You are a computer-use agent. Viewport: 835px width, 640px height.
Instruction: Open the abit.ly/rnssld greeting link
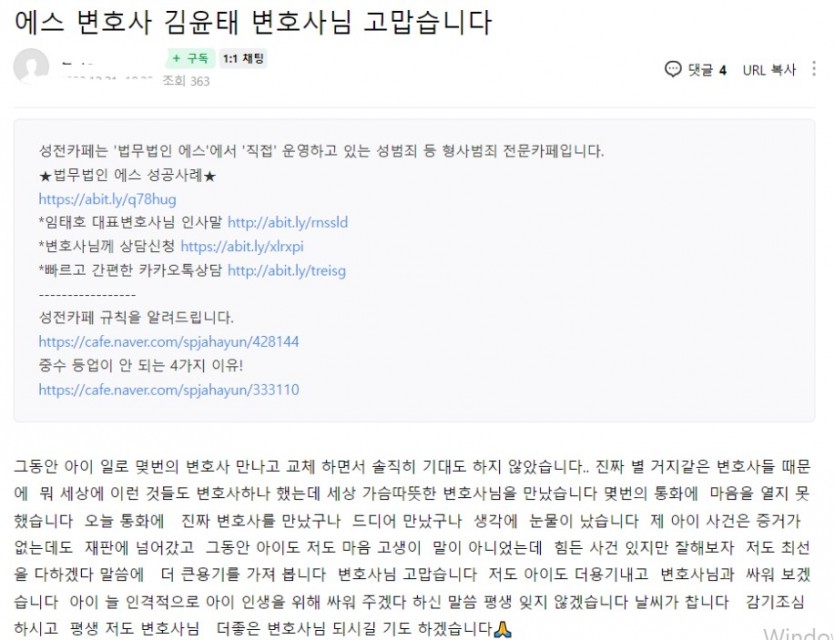(288, 223)
